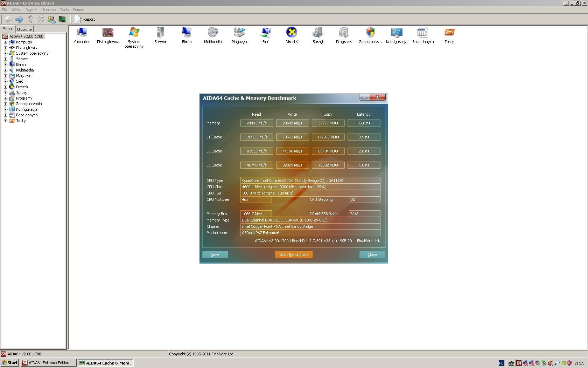Open the Zabezpieczenia shield icon
Image resolution: width=588 pixels, height=368 pixels.
click(x=370, y=33)
